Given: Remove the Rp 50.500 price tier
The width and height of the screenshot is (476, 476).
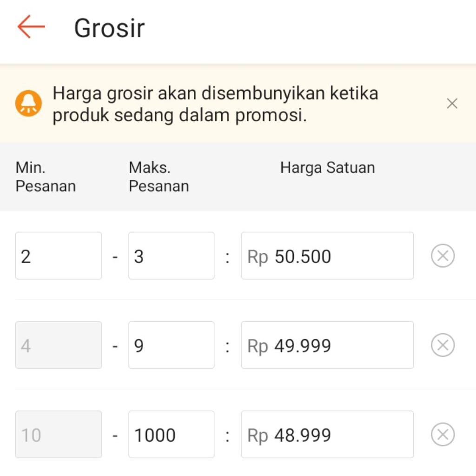Looking at the screenshot, I should 443,256.
